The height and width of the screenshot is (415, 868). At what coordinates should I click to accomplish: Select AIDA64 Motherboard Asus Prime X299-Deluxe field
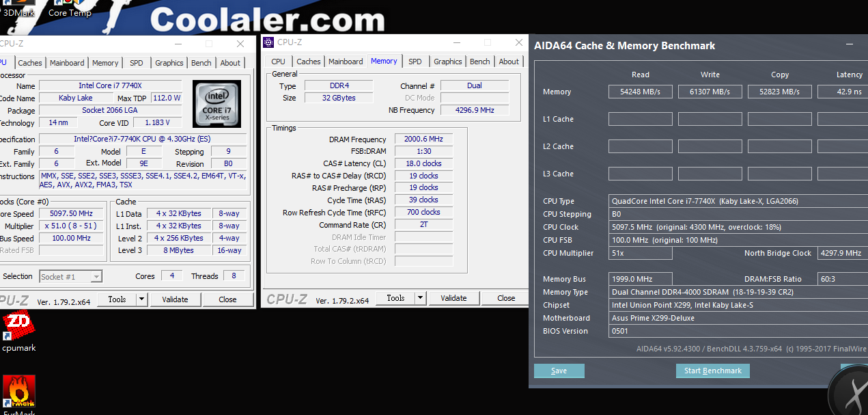click(738, 318)
